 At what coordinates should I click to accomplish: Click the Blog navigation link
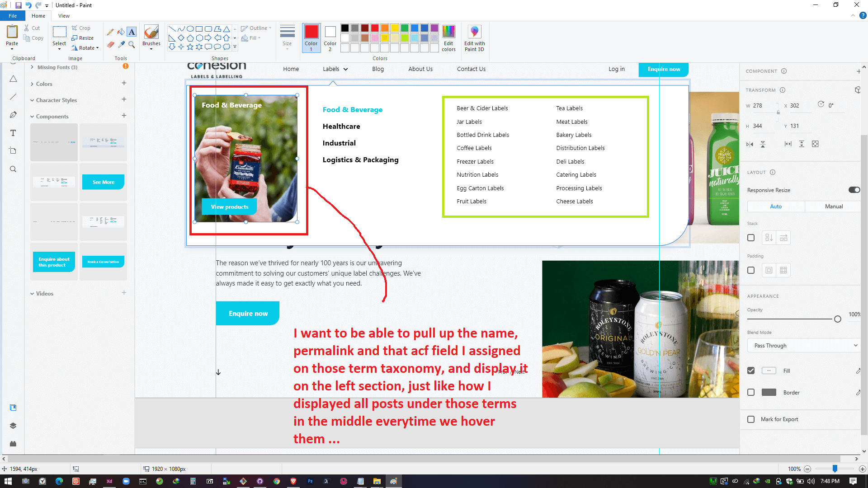pyautogui.click(x=378, y=69)
